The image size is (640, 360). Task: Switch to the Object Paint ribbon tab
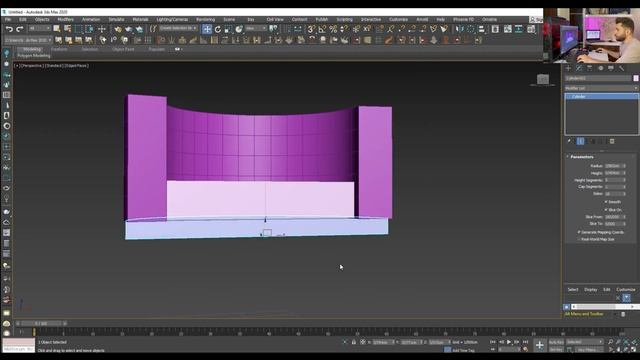(123, 49)
